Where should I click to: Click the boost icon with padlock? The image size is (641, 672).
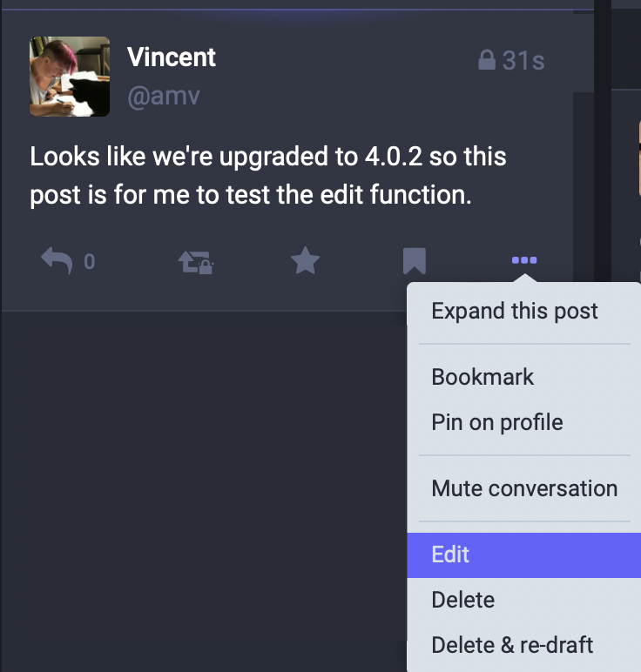(196, 260)
